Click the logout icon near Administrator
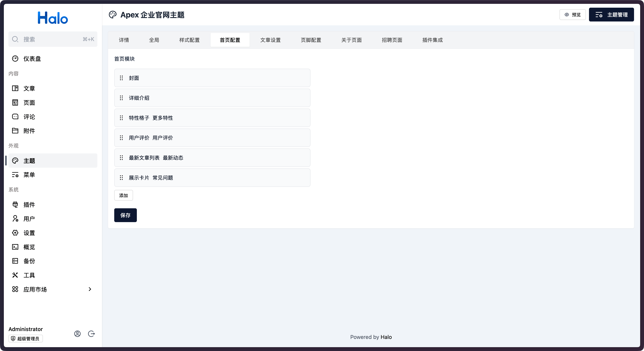This screenshot has height=351, width=644. (x=91, y=334)
